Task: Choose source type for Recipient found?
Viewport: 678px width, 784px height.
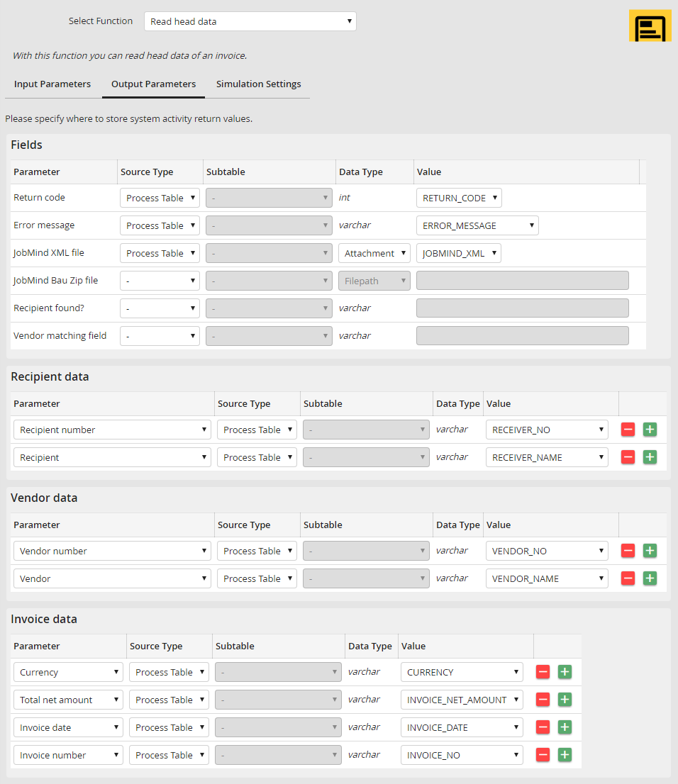Action: (x=160, y=308)
